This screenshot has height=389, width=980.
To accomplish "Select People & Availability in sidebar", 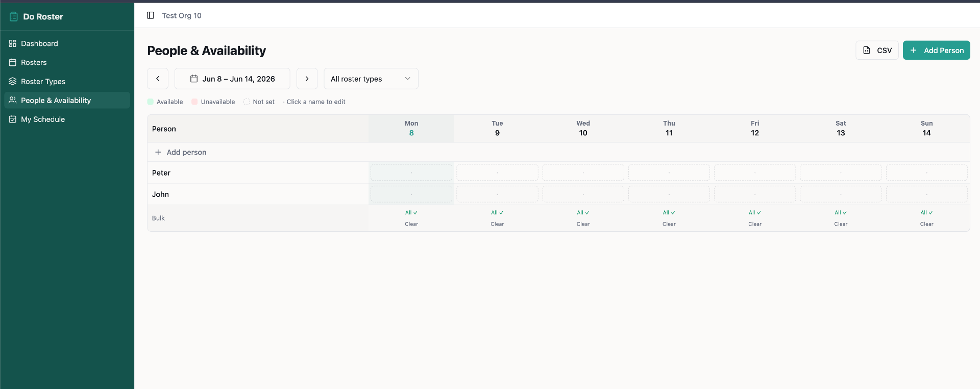I will coord(67,101).
